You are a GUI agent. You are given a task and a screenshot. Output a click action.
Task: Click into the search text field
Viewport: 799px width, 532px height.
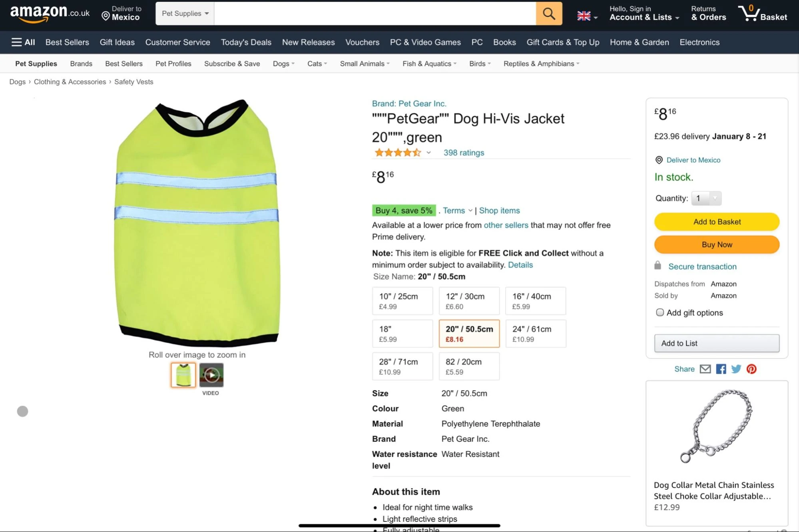[375, 14]
